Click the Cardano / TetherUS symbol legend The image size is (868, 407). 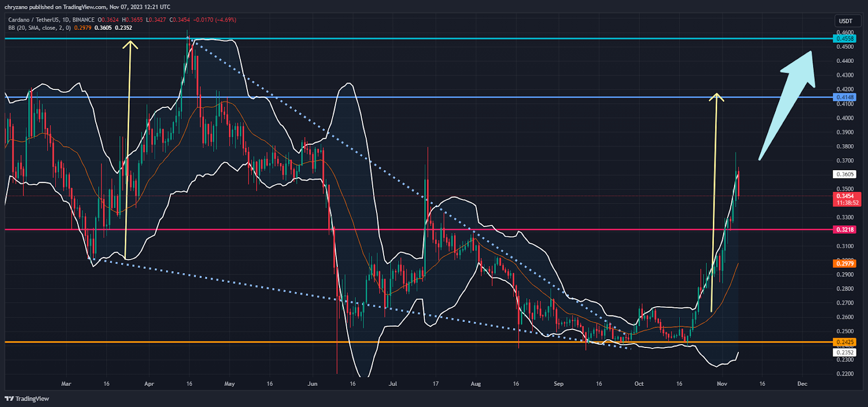51,20
